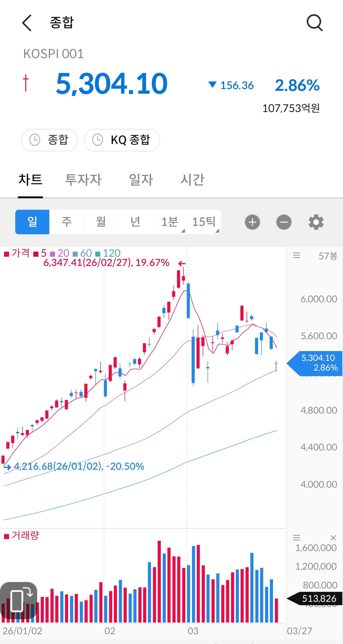Click the 20 moving average color legend
Viewport: 343px width, 644px height.
click(x=60, y=254)
